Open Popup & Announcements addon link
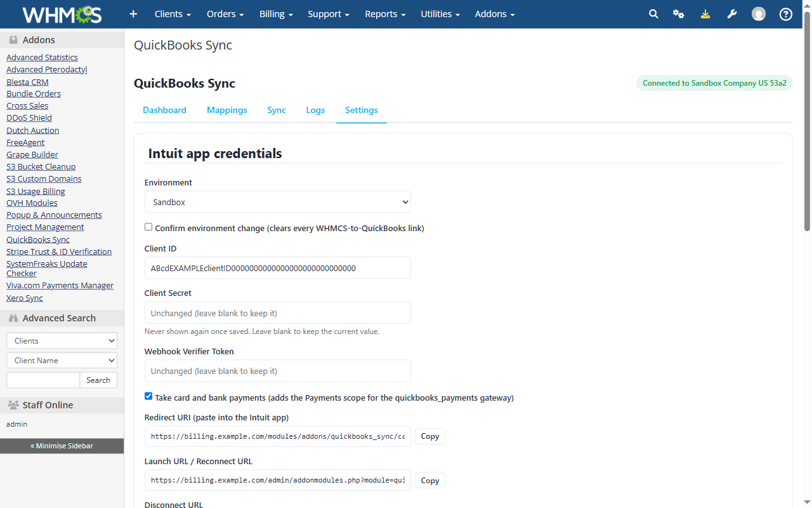The image size is (812, 508). [54, 215]
